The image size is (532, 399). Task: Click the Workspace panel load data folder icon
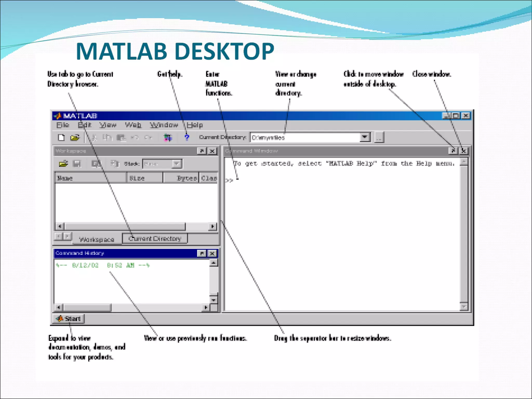coord(63,164)
